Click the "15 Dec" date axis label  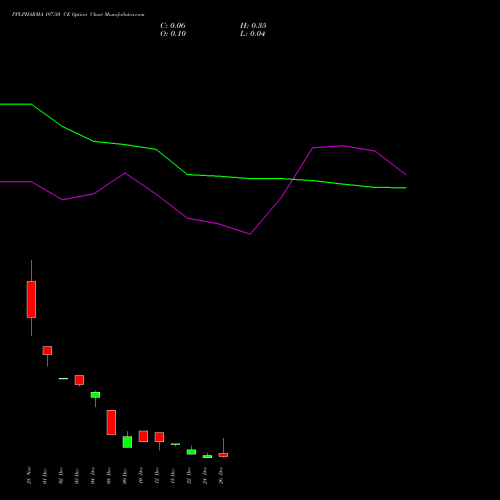click(173, 476)
